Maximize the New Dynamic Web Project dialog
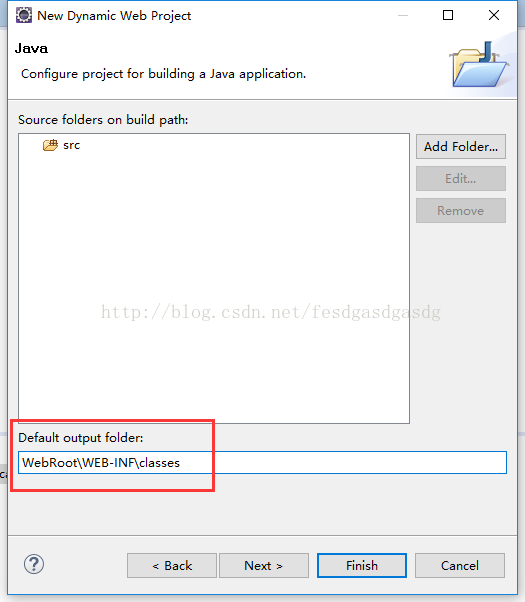The image size is (525, 602). 448,15
